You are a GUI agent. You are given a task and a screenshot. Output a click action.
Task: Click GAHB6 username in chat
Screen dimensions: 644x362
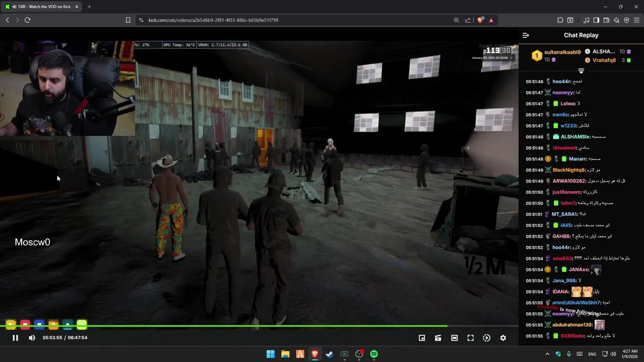[x=561, y=236]
